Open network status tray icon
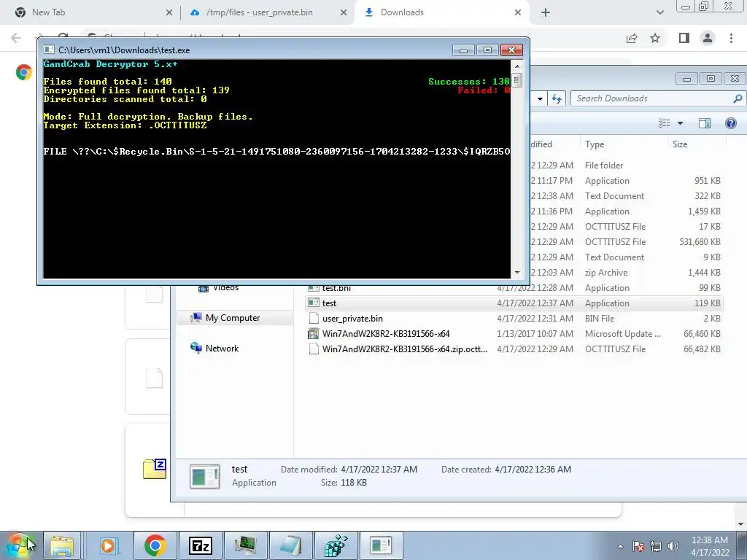 coord(656,546)
